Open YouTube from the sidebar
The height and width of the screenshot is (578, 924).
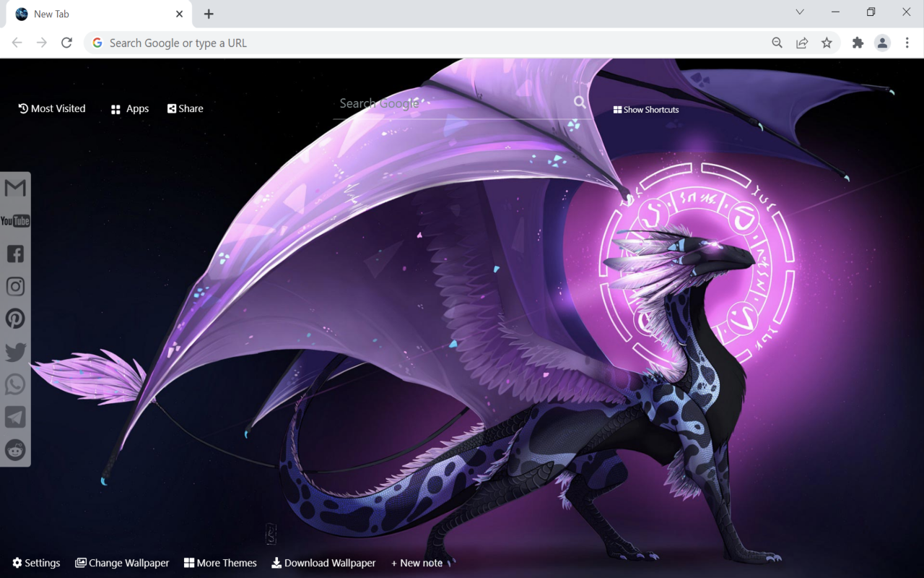tap(15, 221)
